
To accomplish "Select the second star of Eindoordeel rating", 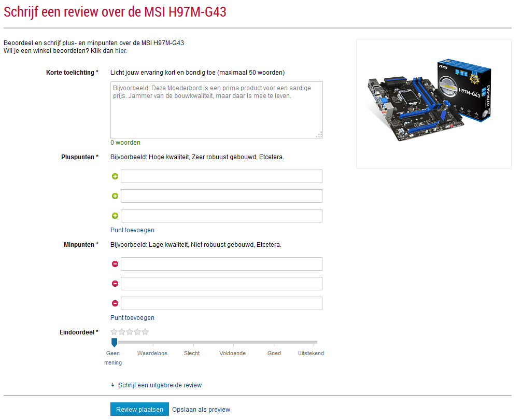I will point(122,332).
